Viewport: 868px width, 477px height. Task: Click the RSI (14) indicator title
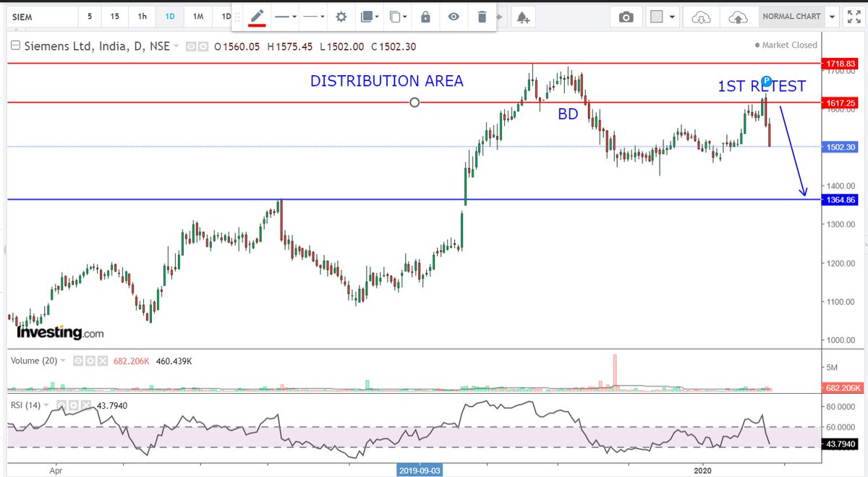point(27,405)
